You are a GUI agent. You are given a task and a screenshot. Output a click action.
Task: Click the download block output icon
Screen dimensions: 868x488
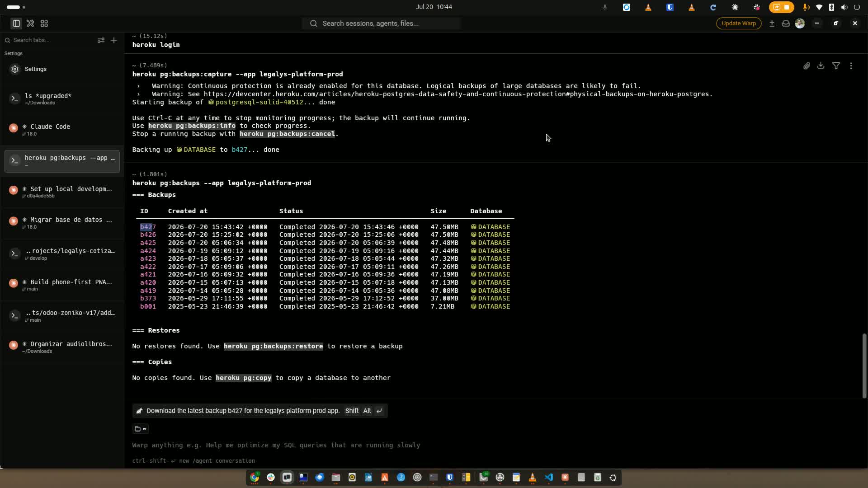[821, 66]
